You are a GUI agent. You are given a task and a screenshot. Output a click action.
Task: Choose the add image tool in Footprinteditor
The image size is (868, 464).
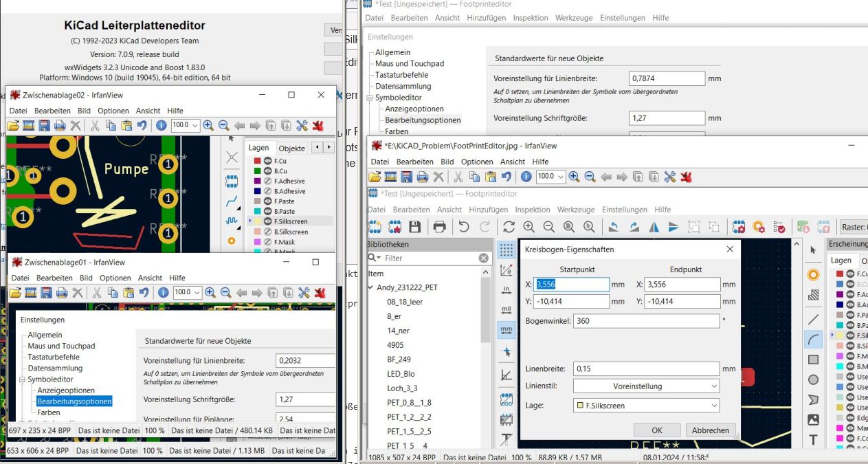click(x=813, y=419)
